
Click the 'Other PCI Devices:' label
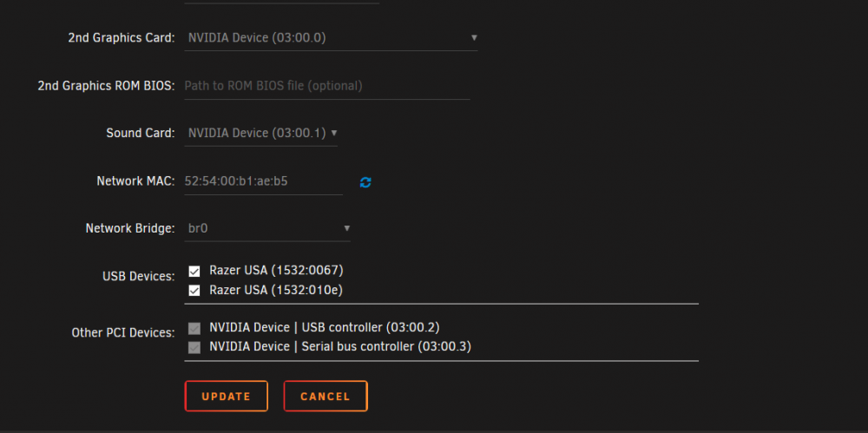[123, 333]
